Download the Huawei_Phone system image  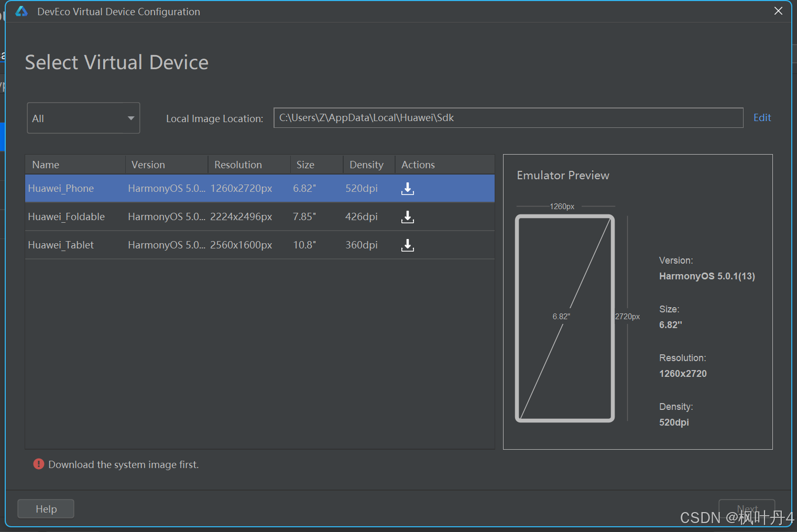(407, 189)
